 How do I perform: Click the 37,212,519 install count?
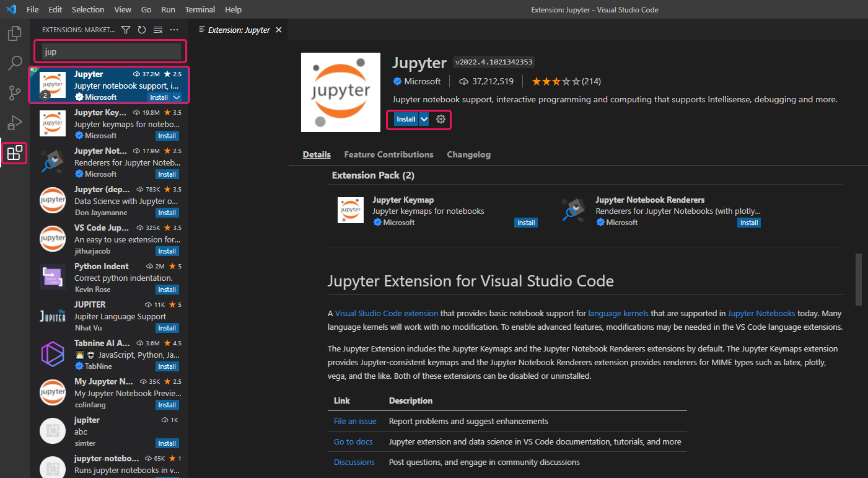[493, 81]
